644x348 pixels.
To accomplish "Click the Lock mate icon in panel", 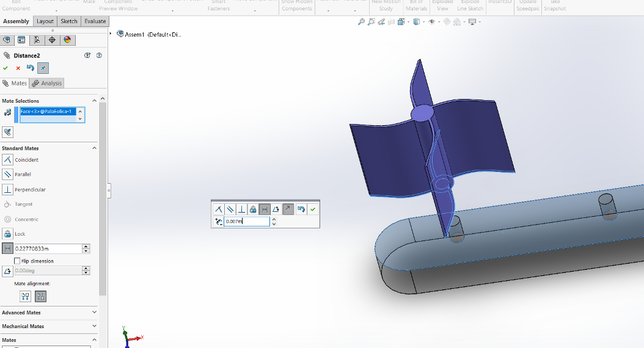I will click(x=7, y=234).
